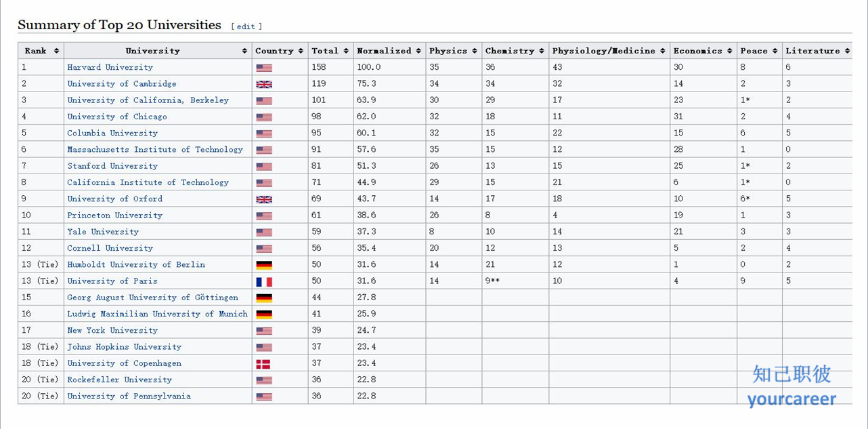Sort by Economics column sort arrows

point(730,51)
